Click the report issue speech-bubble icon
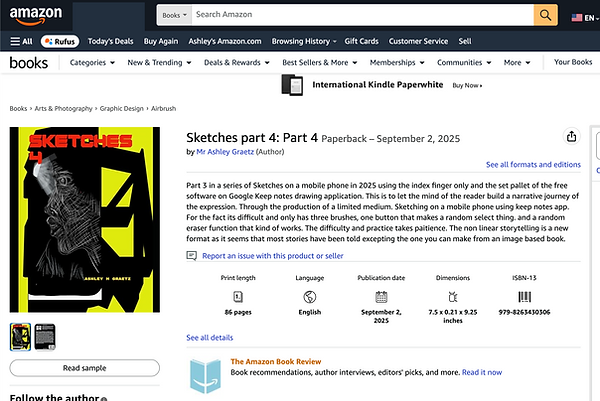The height and width of the screenshot is (401, 600). [x=192, y=256]
